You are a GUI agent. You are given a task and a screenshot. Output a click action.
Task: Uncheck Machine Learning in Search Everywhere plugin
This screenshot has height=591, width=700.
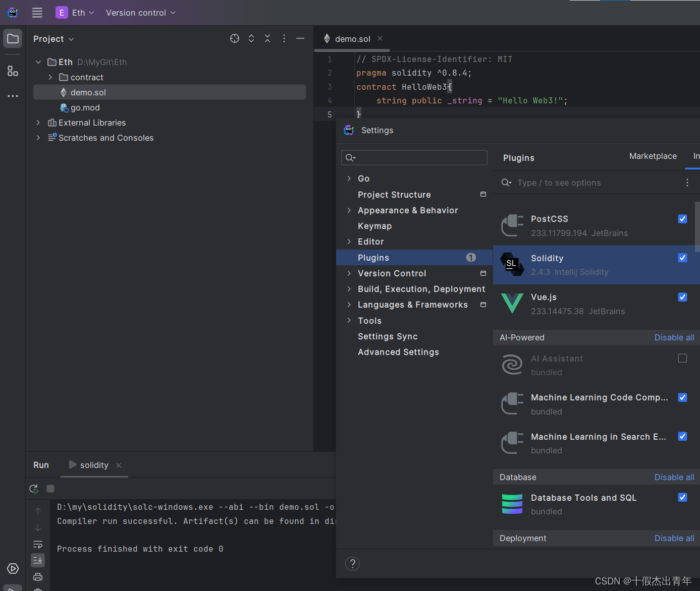pyautogui.click(x=682, y=436)
